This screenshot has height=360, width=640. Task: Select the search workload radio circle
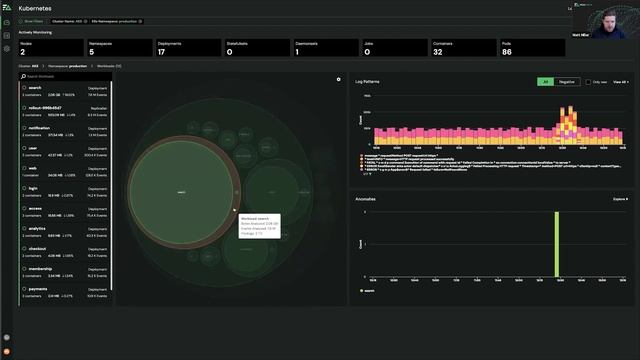tap(24, 88)
